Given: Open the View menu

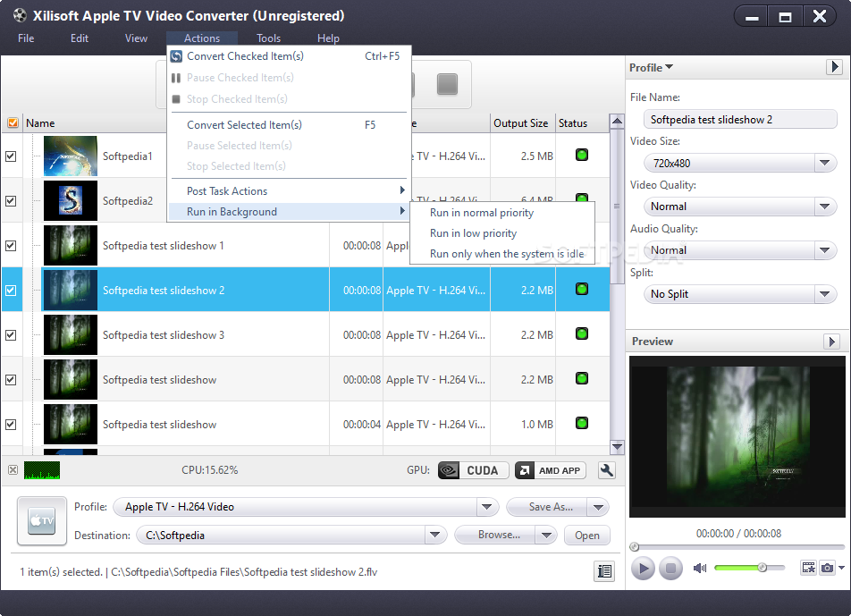Looking at the screenshot, I should pos(136,38).
